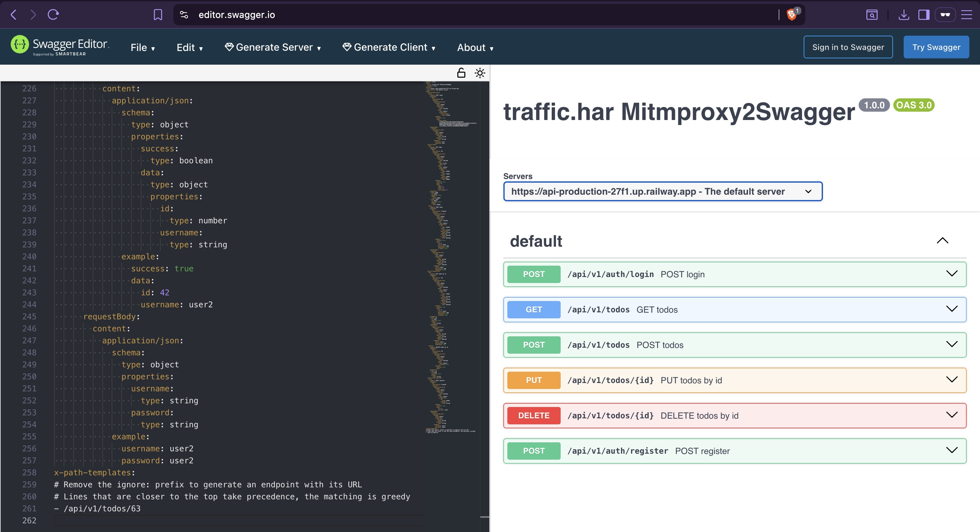Click 'username: user2' on line 244
The image size is (980, 532).
point(177,305)
